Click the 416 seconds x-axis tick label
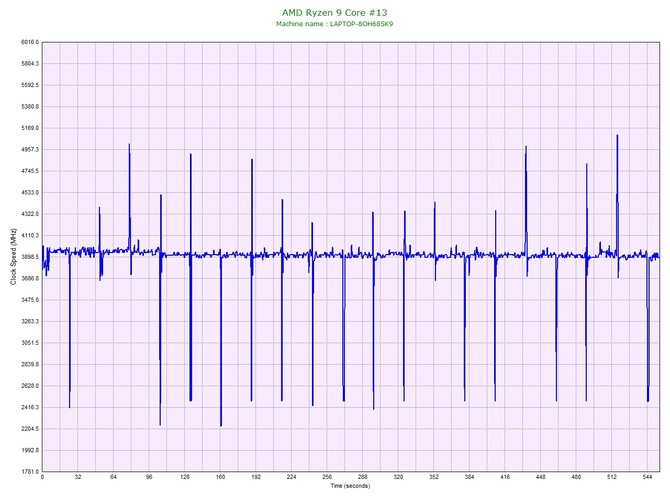This screenshot has width=670, height=503. [505, 478]
